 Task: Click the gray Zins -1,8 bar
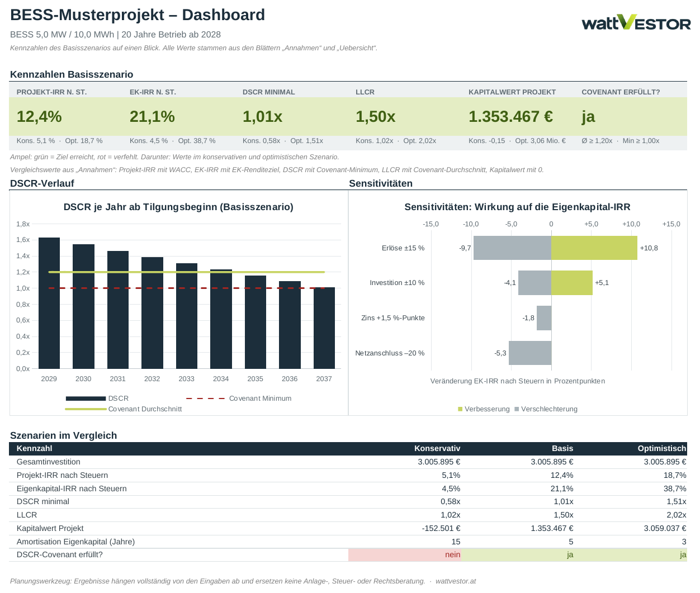(x=544, y=318)
